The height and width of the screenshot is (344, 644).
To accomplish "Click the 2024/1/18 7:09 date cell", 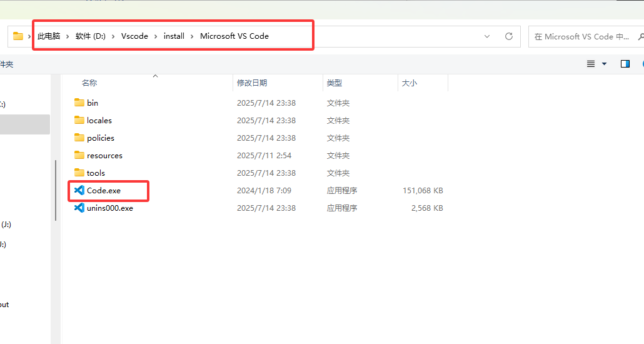I will (x=264, y=191).
